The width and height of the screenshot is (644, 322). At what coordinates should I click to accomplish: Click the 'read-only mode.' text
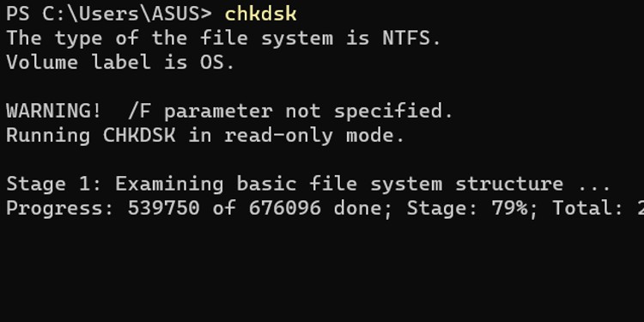click(314, 135)
